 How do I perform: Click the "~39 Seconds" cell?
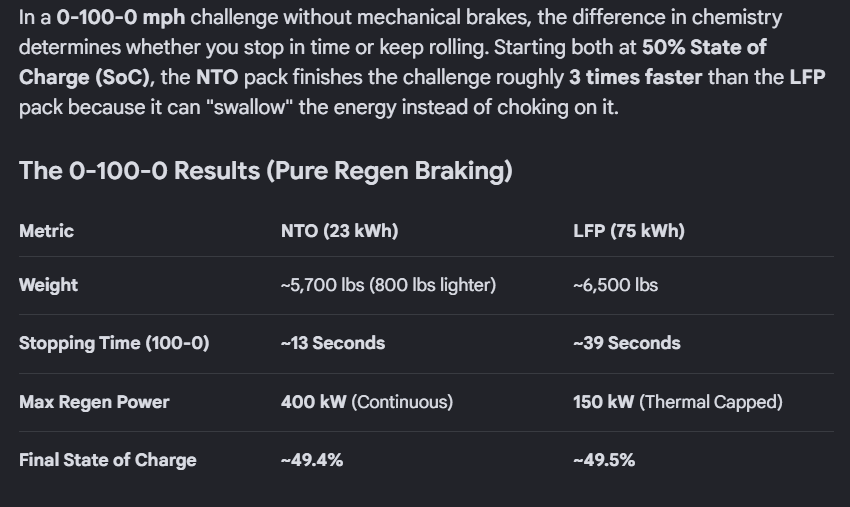[x=626, y=343]
